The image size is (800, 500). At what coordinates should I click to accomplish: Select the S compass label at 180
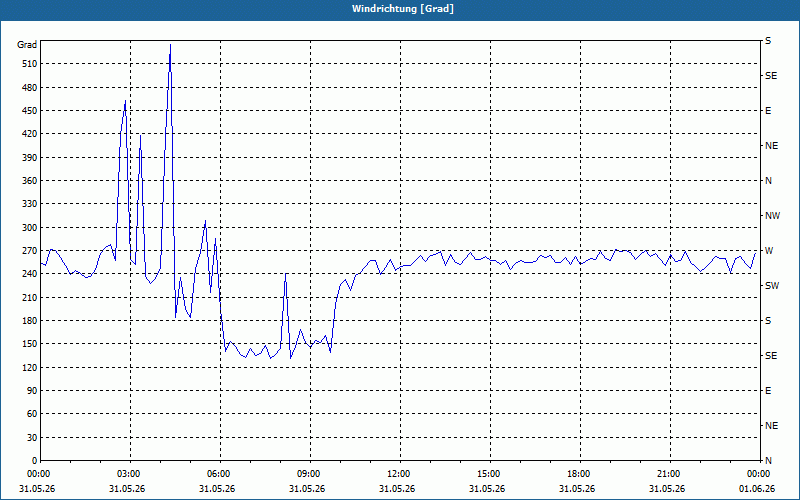coord(768,320)
